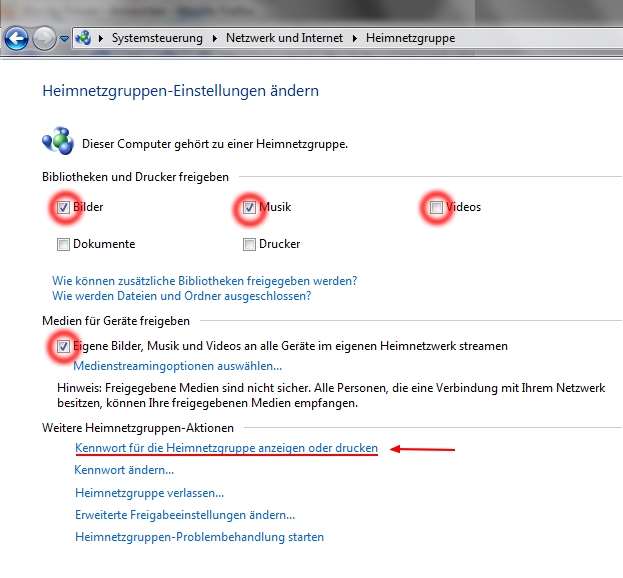The image size is (623, 578).
Task: Select 'Heimnetzgruppe verlassen...' link
Action: click(x=149, y=493)
